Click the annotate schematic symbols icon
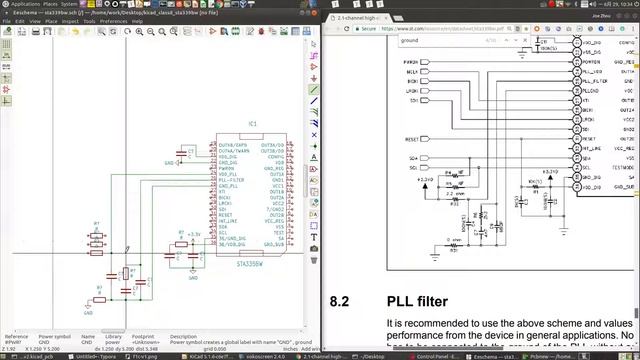 pyautogui.click(x=250, y=31)
